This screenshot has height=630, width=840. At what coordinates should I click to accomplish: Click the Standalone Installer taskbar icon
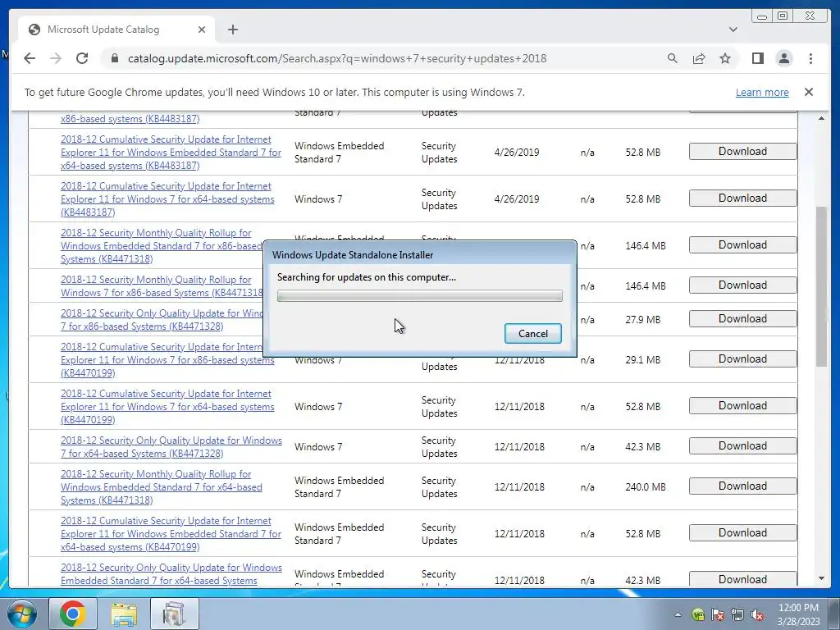point(175,614)
